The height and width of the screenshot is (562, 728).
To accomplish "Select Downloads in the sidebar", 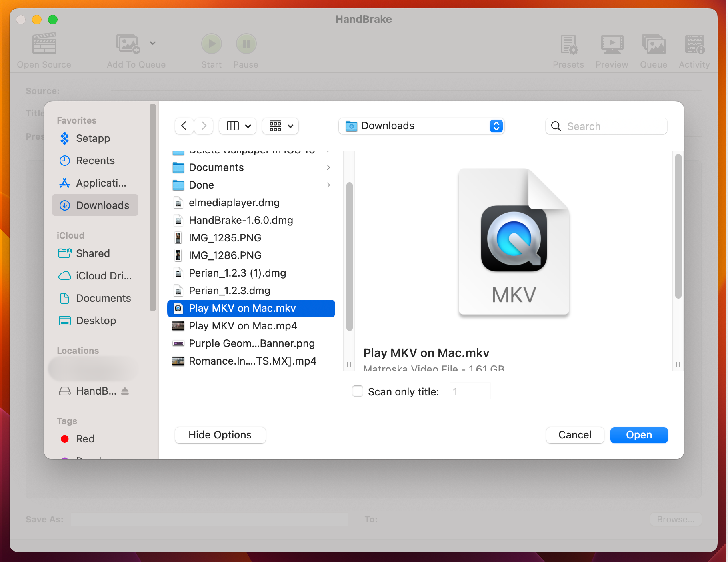I will pos(95,205).
